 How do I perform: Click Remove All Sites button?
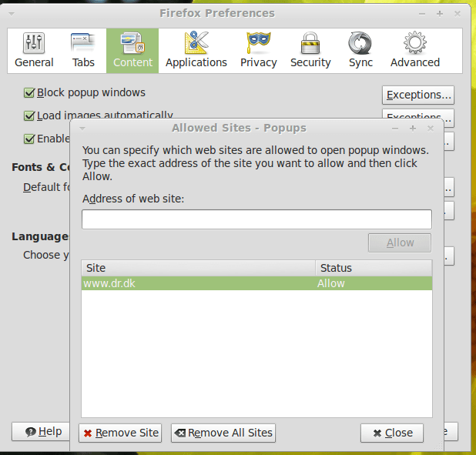pyautogui.click(x=223, y=433)
